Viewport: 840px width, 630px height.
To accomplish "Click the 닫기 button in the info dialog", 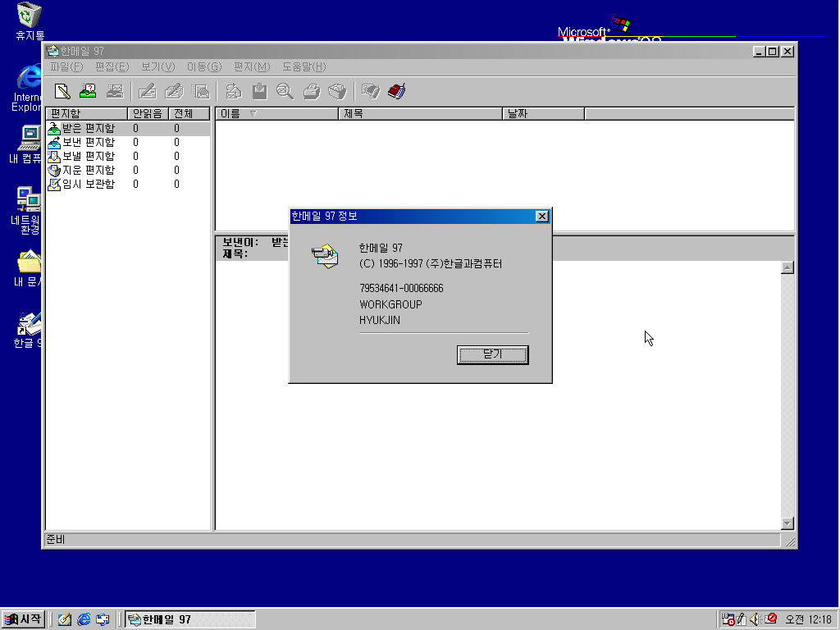I will tap(493, 354).
